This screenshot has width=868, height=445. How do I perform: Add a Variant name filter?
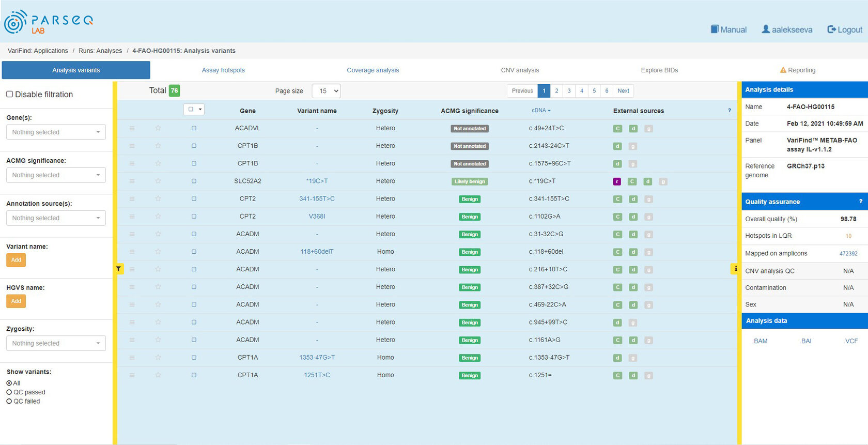[x=16, y=260]
